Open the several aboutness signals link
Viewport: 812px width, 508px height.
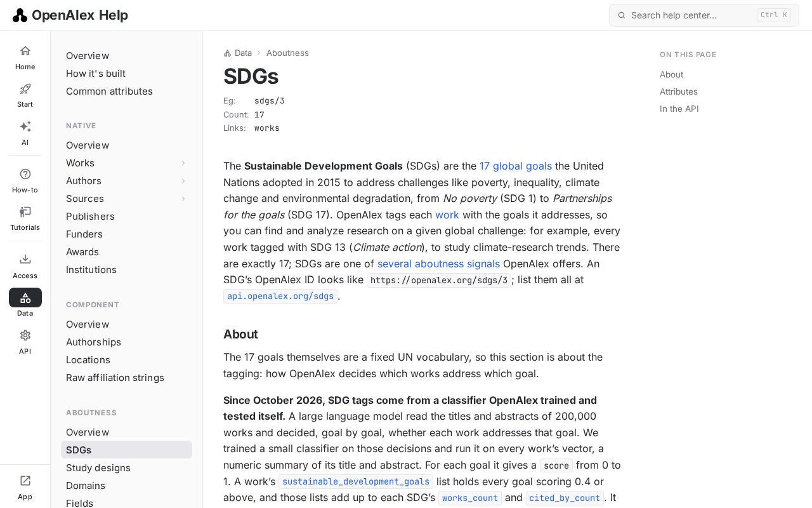438,264
